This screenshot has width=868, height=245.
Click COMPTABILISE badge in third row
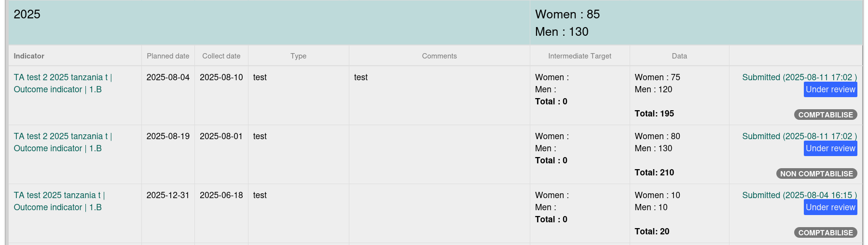point(826,233)
